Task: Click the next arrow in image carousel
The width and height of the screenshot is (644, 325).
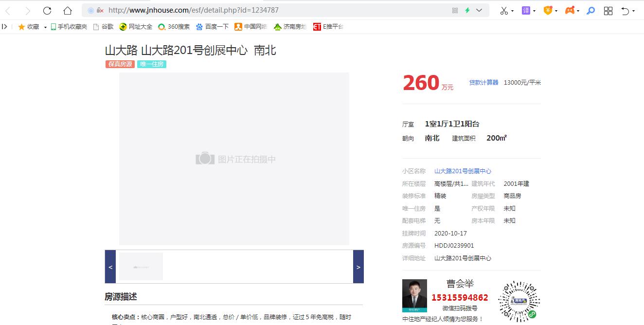Action: 358,267
